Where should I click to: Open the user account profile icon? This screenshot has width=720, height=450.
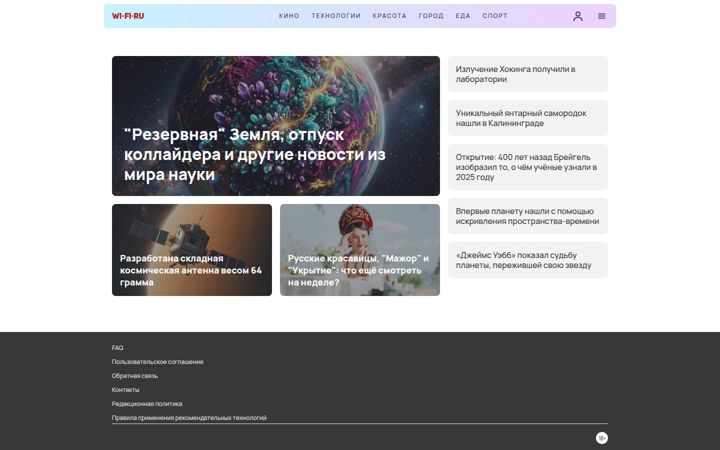pos(578,16)
